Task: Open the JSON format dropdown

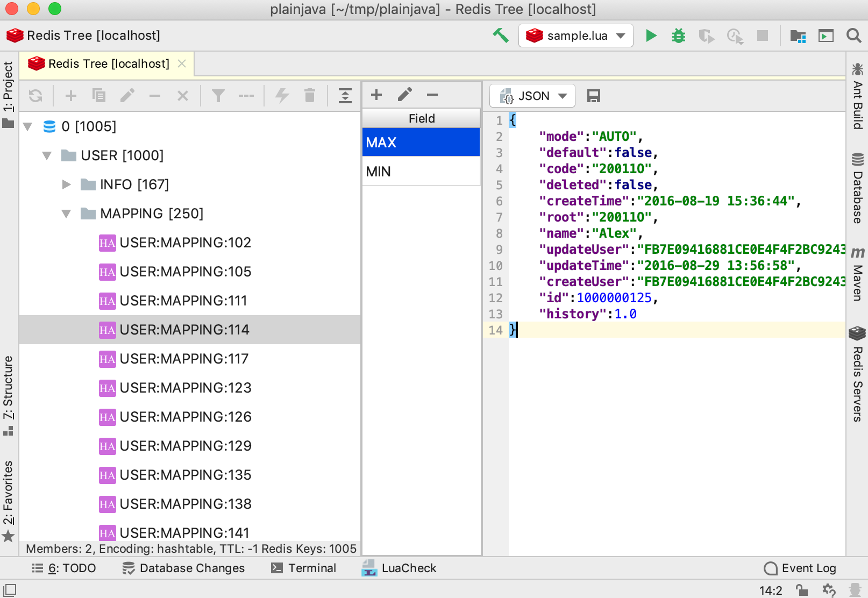Action: (x=532, y=96)
